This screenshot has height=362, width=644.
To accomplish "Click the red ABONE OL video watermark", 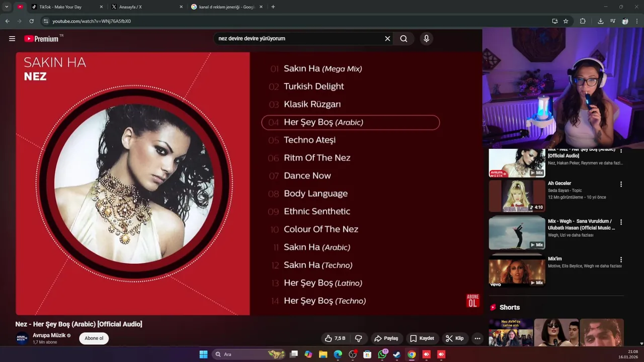I will pos(472,301).
